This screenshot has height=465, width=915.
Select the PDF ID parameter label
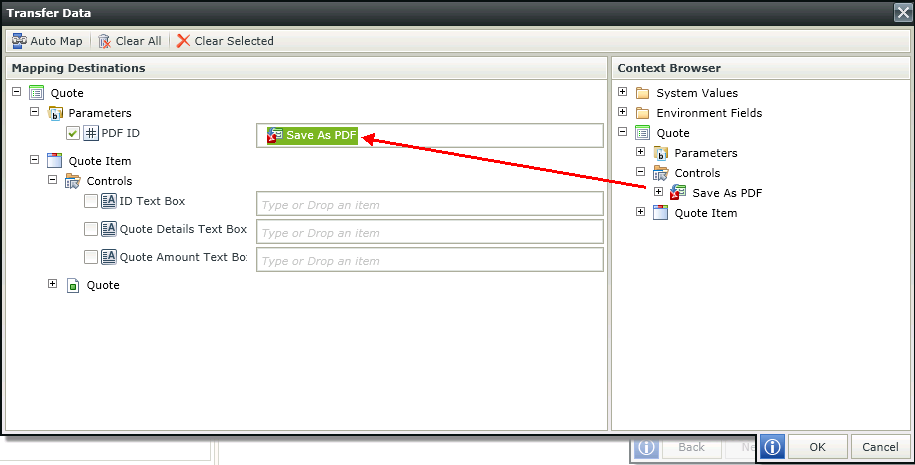click(x=121, y=133)
